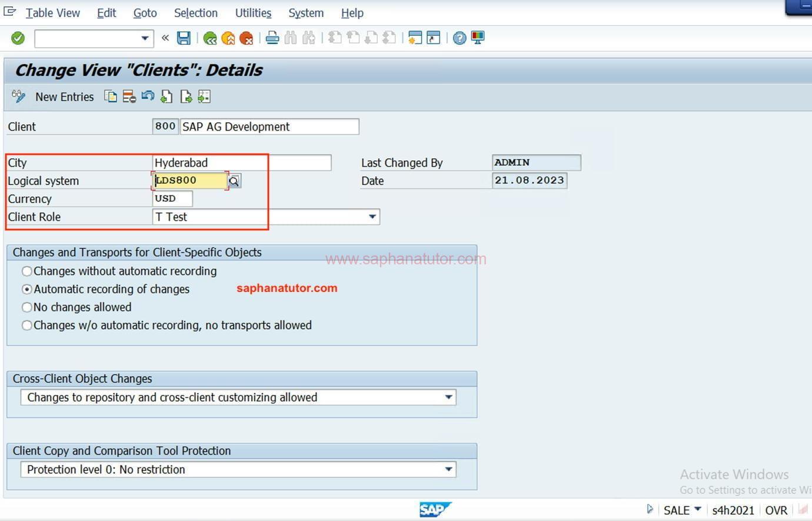Open Client Copy Protection level dropdown

(448, 469)
